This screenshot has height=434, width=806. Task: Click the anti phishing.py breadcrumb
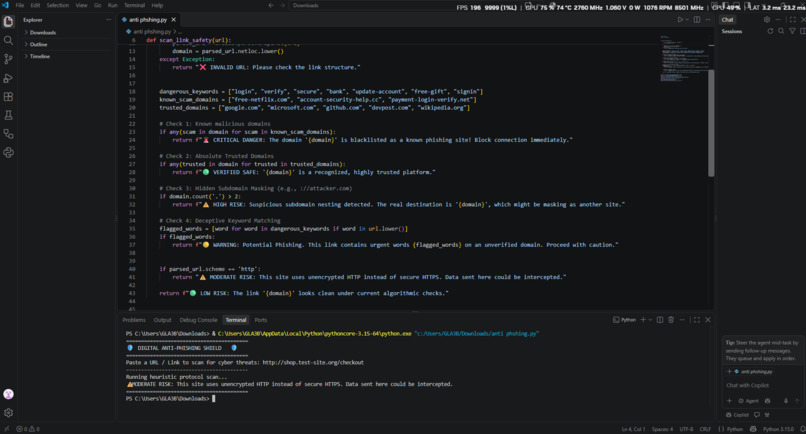pos(149,31)
